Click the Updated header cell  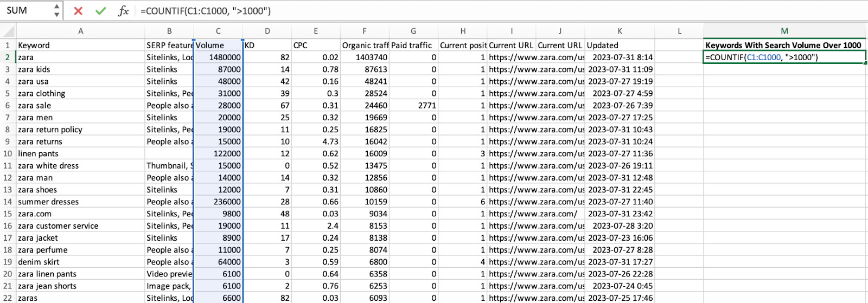(x=620, y=45)
